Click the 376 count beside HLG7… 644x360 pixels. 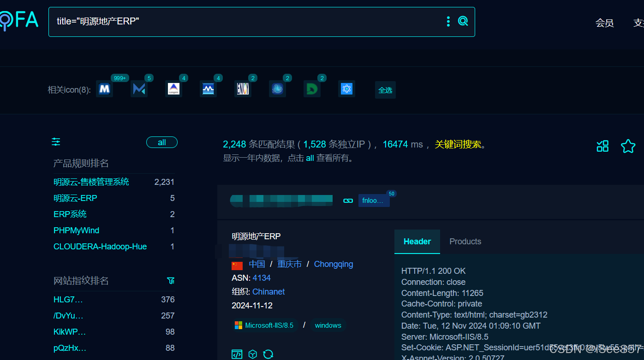168,300
